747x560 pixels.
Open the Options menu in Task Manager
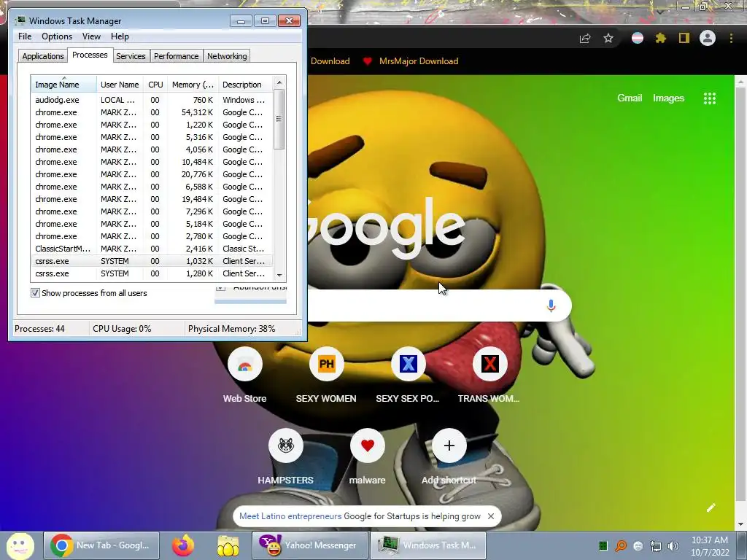pos(57,36)
